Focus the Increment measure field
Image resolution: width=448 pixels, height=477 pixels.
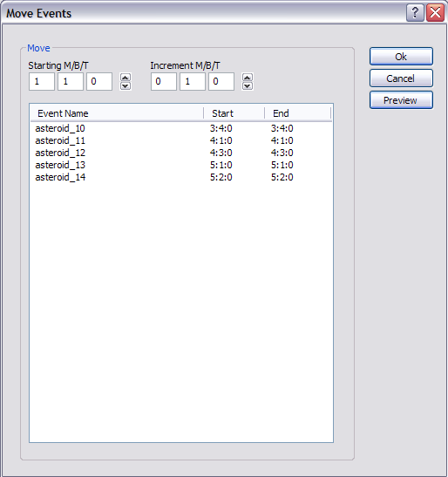[x=164, y=81]
